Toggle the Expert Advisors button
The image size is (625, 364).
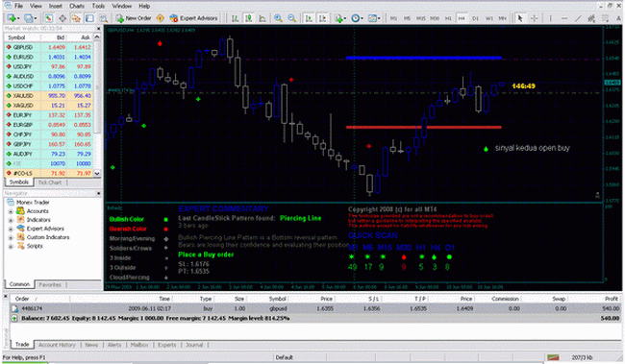tap(193, 18)
